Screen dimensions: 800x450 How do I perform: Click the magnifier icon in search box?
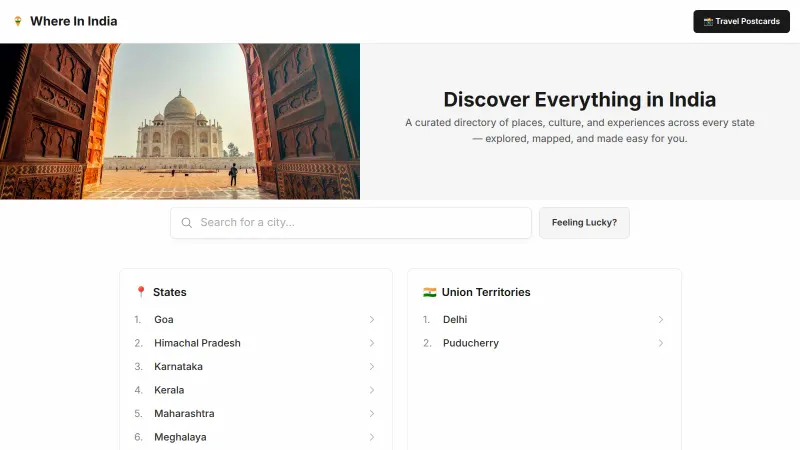(x=186, y=223)
